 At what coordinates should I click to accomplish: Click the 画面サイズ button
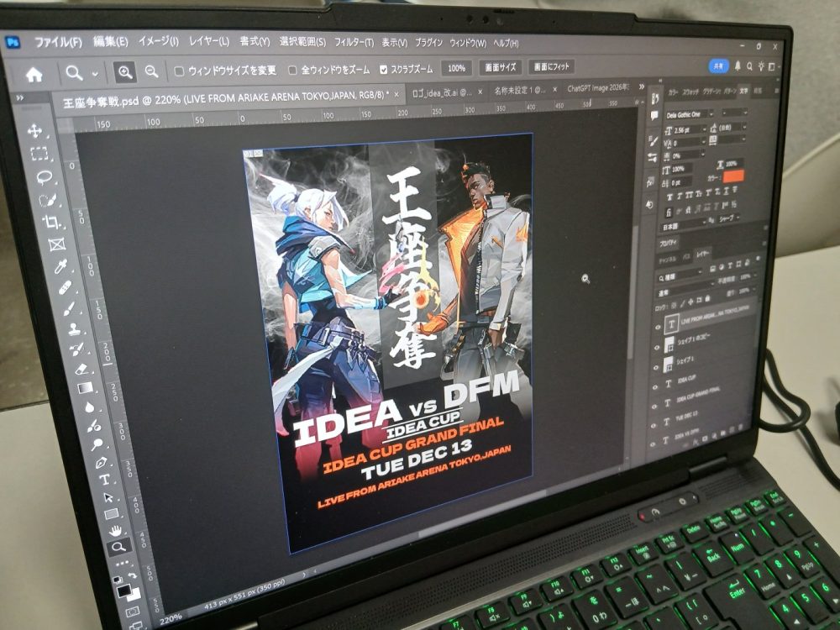500,68
